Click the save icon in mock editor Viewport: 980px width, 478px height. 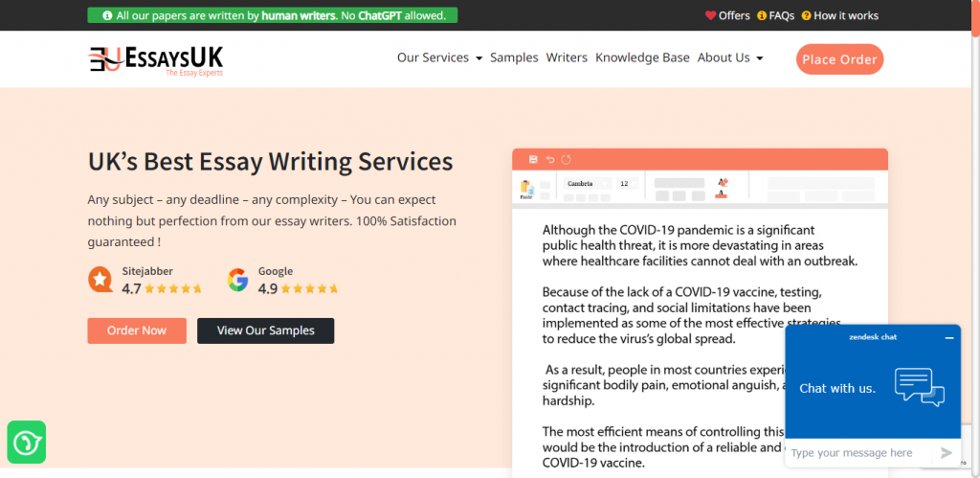533,160
